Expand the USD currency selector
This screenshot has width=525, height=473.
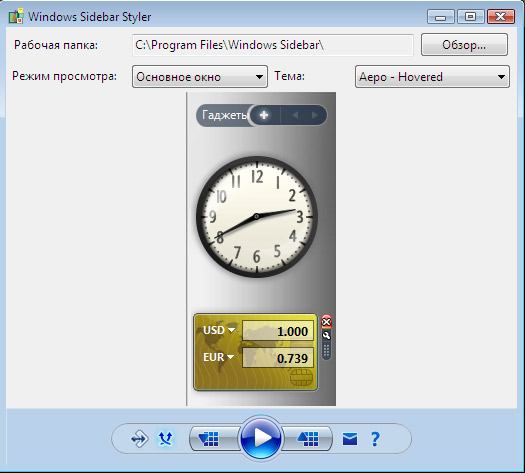pos(219,330)
